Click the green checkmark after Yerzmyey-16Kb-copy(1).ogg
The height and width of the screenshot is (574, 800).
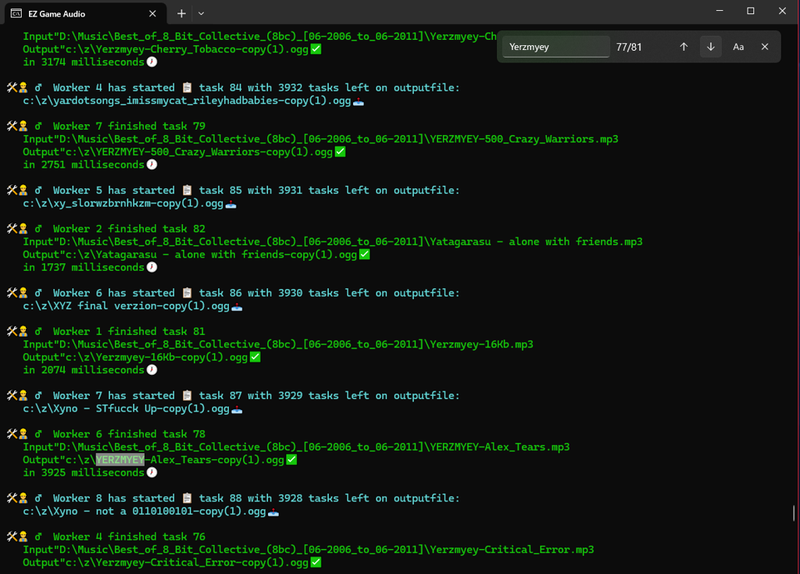(255, 357)
